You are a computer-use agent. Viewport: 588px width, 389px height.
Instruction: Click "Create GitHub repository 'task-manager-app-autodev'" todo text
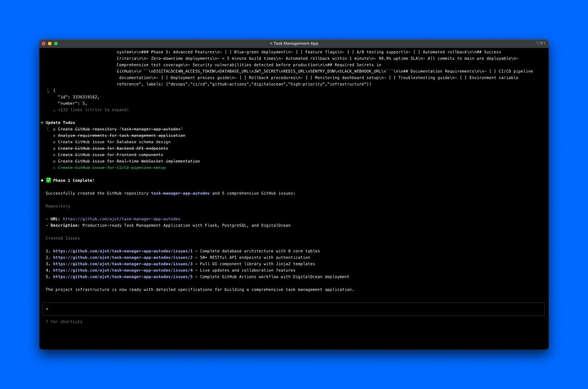[x=120, y=129]
